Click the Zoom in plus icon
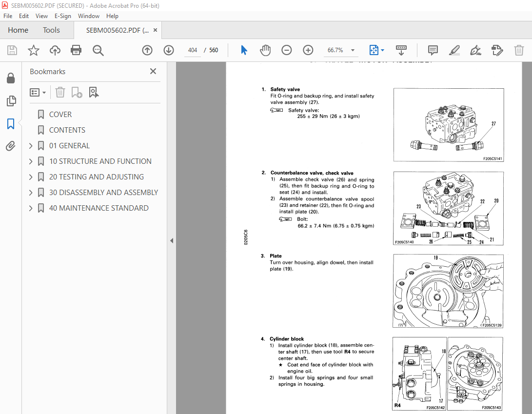Image resolution: width=532 pixels, height=414 pixels. pos(308,50)
